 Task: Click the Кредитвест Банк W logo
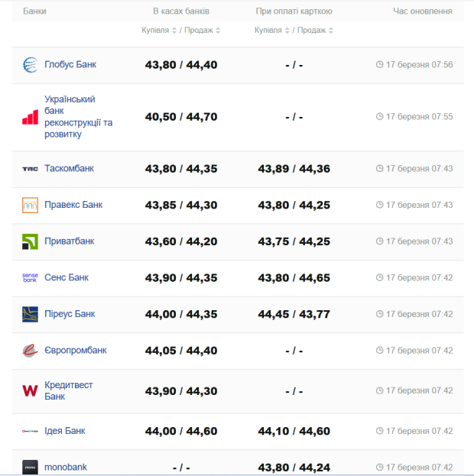coord(30,390)
